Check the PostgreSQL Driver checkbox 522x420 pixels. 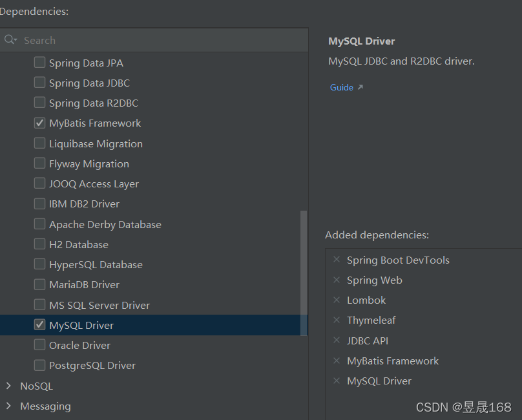(x=39, y=365)
